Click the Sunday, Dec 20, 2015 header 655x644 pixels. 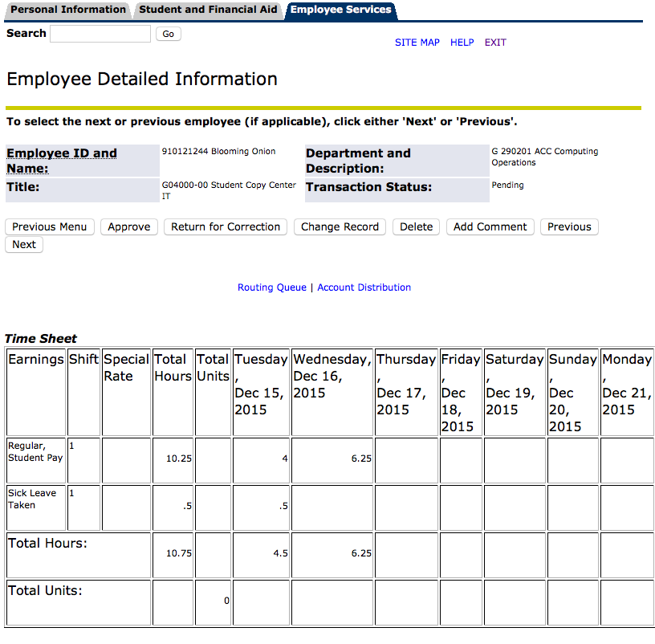click(x=572, y=393)
